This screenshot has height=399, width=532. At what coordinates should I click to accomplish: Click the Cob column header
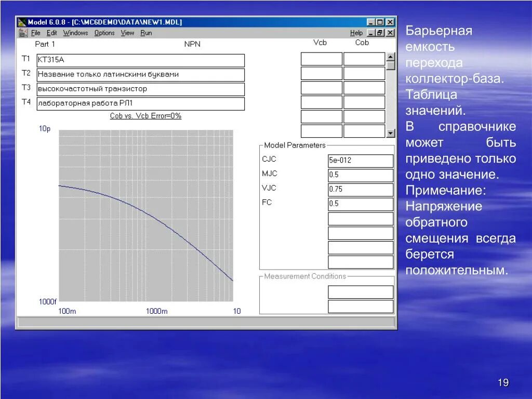point(362,43)
